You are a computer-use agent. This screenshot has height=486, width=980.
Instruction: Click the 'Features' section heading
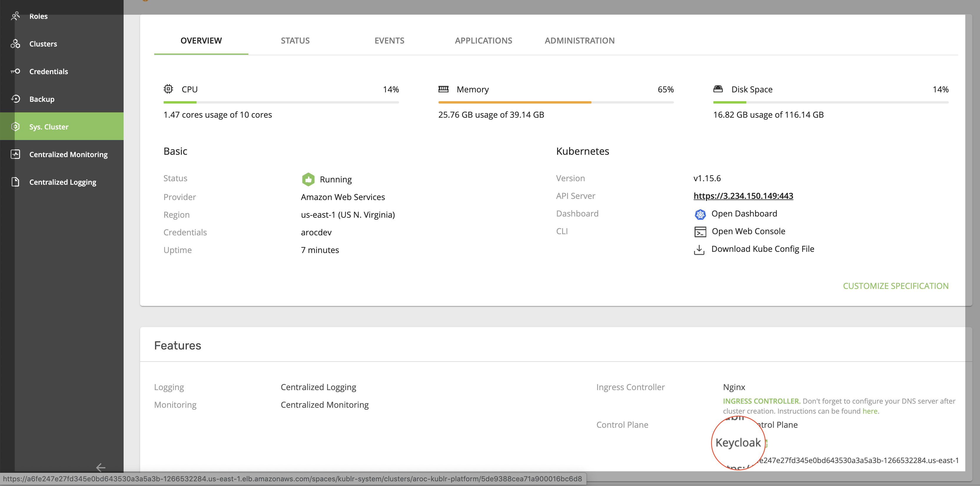point(177,345)
